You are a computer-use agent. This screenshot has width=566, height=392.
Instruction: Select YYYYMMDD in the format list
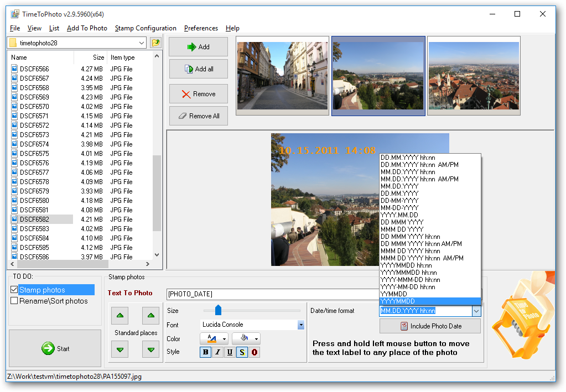click(x=397, y=301)
